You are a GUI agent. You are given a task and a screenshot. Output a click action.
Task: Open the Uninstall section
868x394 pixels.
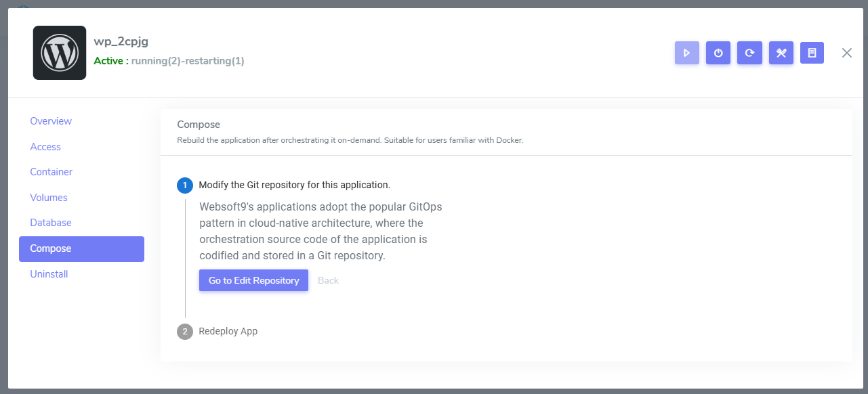(x=49, y=274)
